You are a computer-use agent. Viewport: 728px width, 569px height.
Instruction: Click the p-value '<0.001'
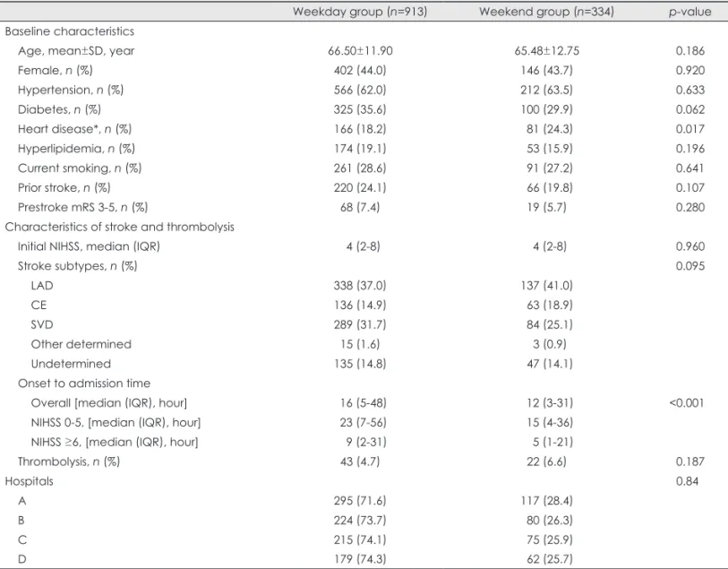tap(687, 402)
